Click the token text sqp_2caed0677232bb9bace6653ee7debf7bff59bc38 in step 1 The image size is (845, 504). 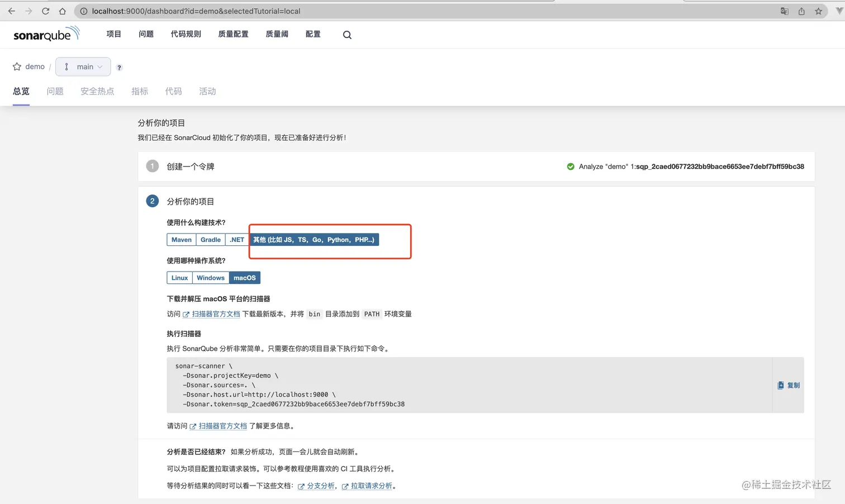click(x=720, y=167)
